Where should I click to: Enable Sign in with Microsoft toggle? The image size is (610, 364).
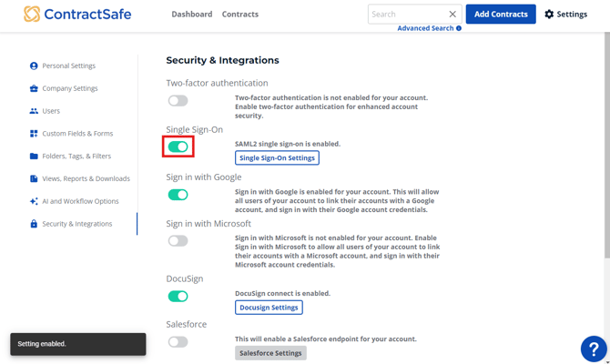point(178,241)
